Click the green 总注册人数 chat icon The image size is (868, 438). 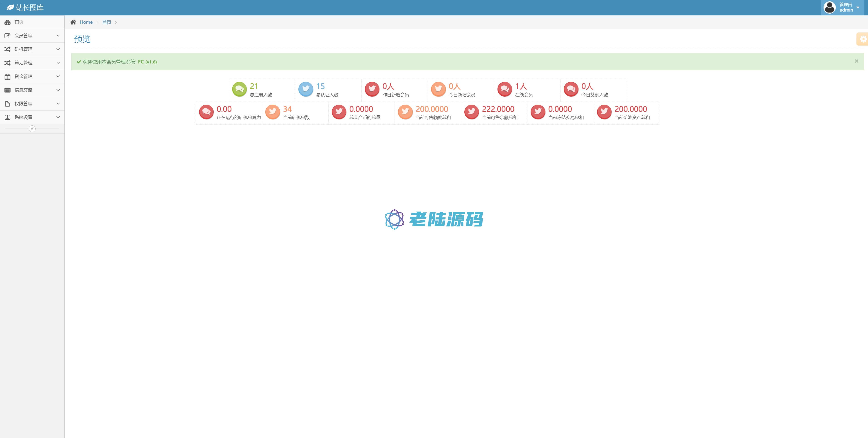239,89
